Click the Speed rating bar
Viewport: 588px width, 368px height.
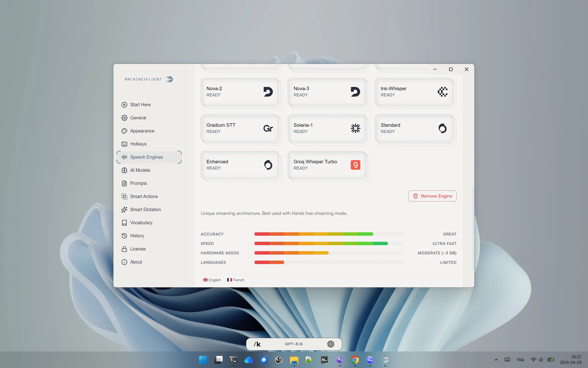[x=328, y=244]
